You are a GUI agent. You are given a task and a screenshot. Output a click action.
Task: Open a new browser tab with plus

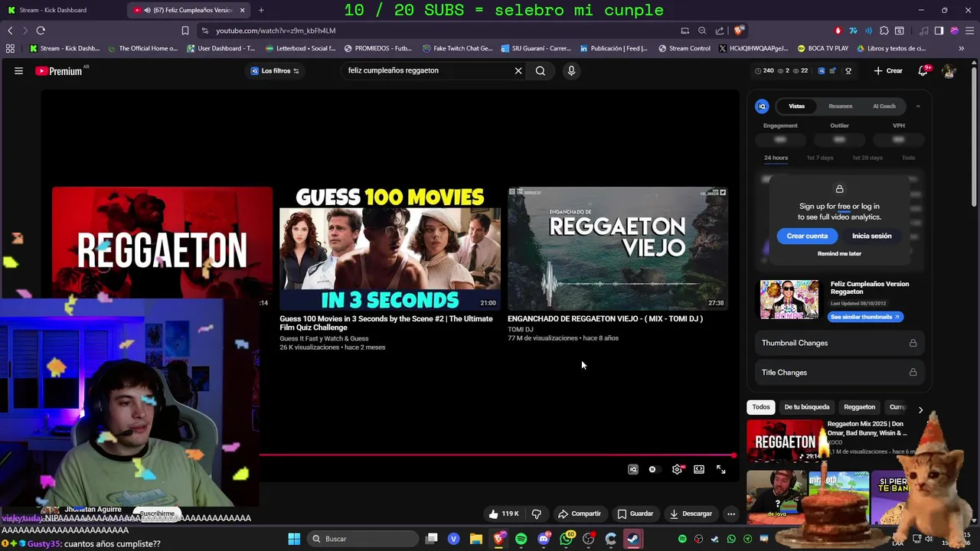click(261, 10)
